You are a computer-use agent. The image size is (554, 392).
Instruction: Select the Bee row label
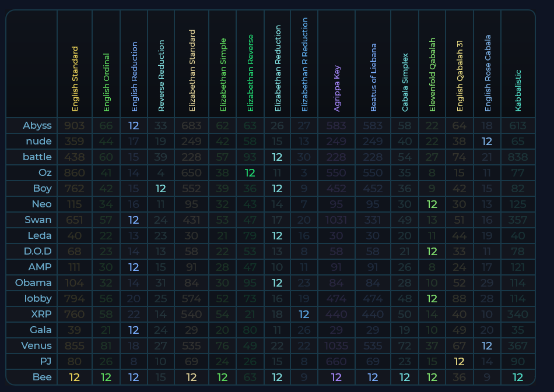click(42, 377)
